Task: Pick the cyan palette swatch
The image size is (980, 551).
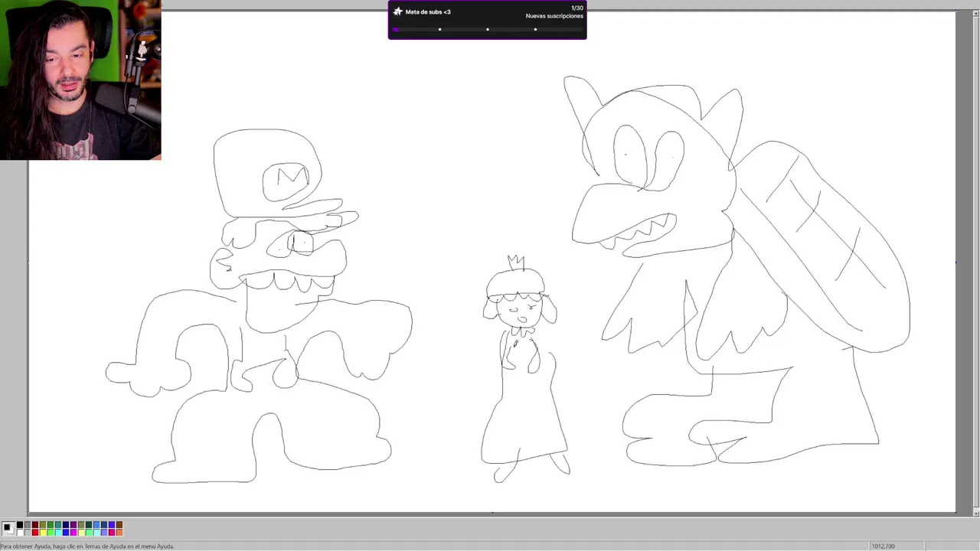Action: [x=58, y=533]
